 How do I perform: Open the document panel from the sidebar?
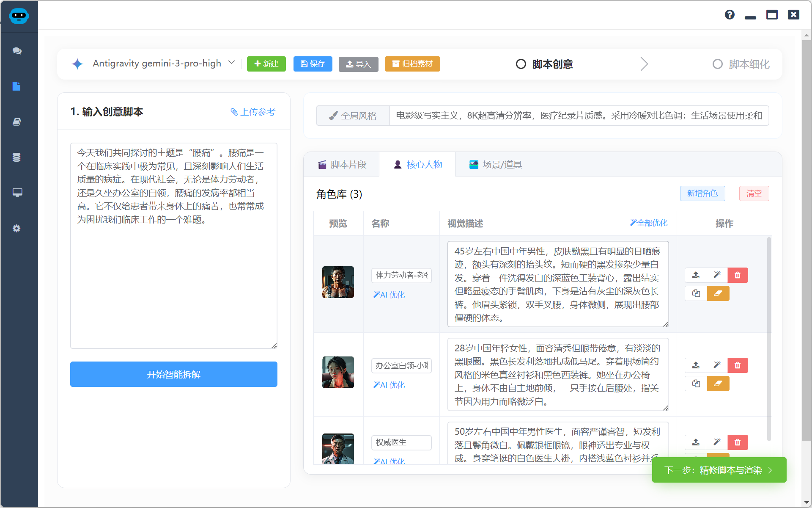pos(17,86)
